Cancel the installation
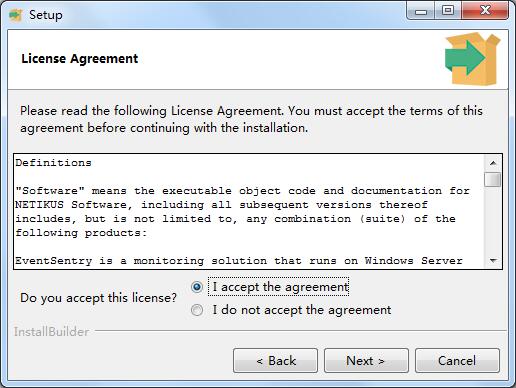The height and width of the screenshot is (388, 516). (x=457, y=361)
